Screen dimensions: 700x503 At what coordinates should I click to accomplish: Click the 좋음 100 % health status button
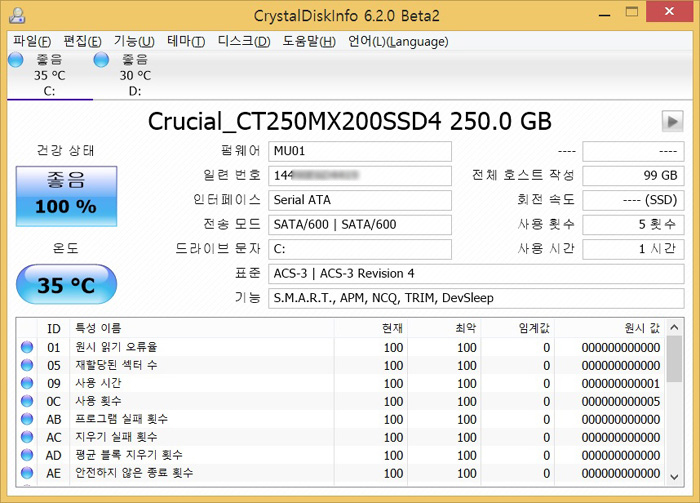66,195
